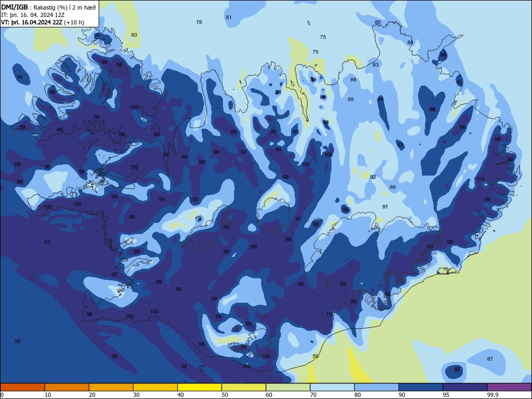Click the orange 10–20 legend swatch
The width and height of the screenshot is (532, 399).
[67, 387]
